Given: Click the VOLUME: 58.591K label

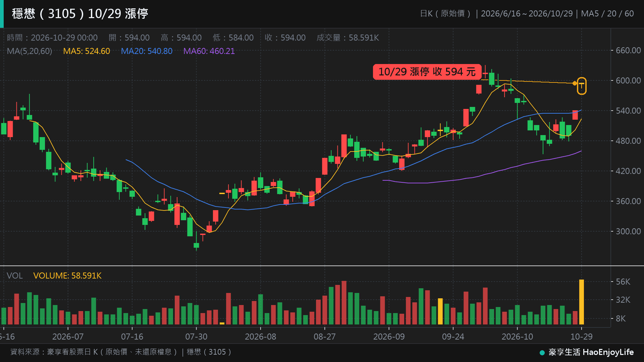Looking at the screenshot, I should [x=67, y=276].
